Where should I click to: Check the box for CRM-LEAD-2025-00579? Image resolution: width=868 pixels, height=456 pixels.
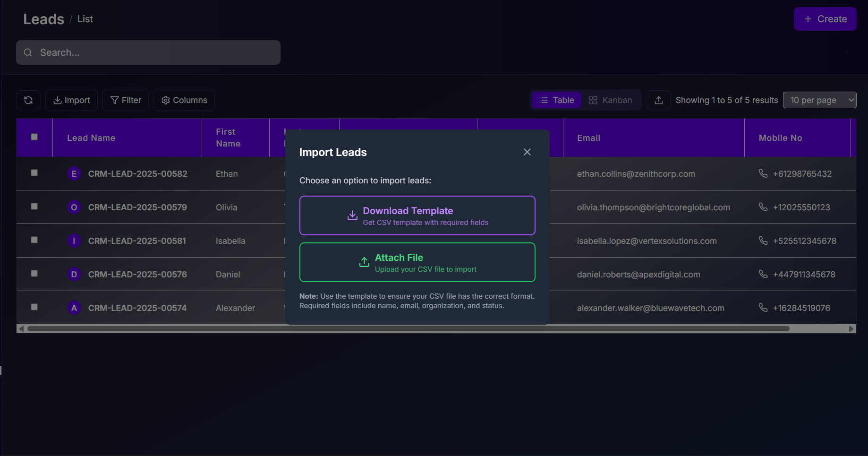click(x=34, y=206)
